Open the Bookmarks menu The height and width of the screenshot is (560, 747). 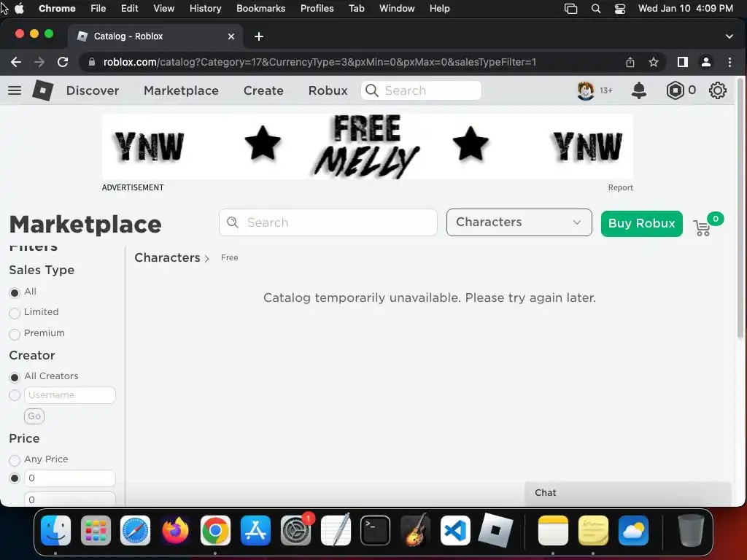click(x=260, y=9)
